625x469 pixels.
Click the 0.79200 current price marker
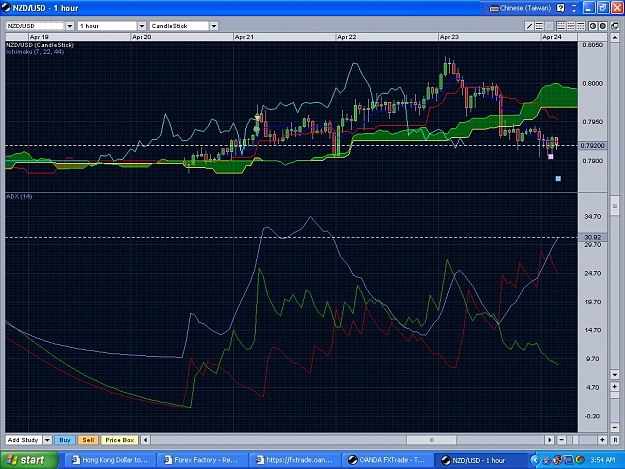pos(592,146)
